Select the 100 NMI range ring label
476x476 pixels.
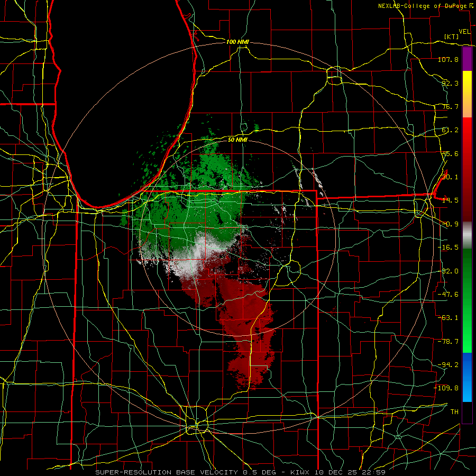pos(237,42)
